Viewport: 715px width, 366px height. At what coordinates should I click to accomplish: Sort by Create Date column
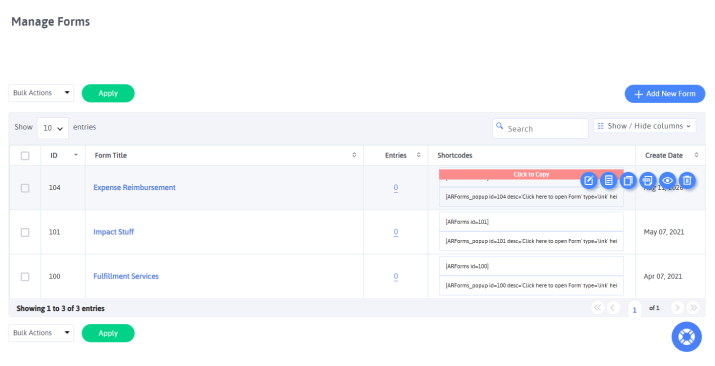(696, 155)
